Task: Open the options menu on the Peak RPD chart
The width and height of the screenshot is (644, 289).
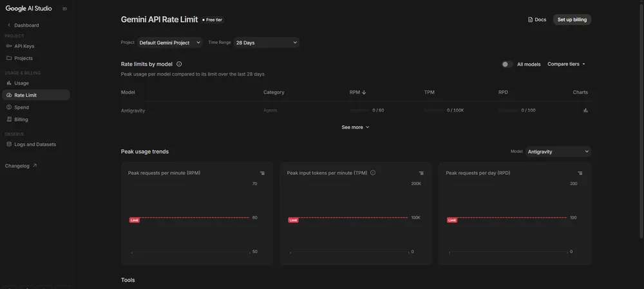Action: click(580, 174)
